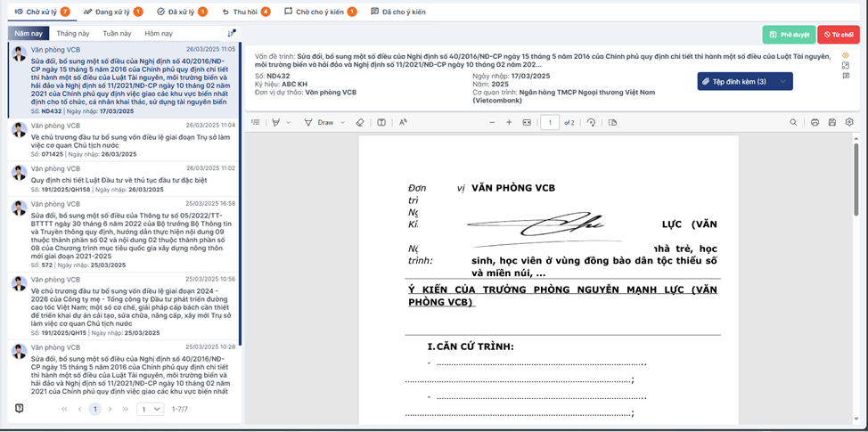Screen dimensions: 868x432
Task: Click the Vấn đề trình summary text
Action: click(x=544, y=61)
